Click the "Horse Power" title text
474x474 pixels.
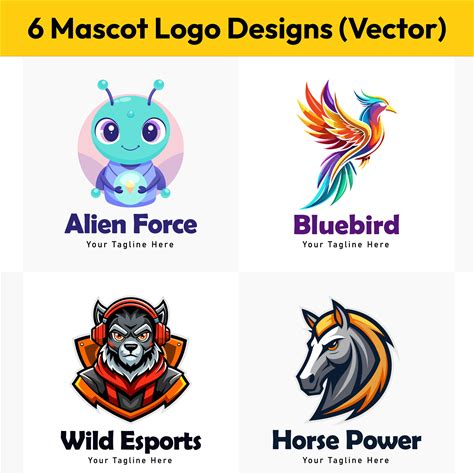347,441
